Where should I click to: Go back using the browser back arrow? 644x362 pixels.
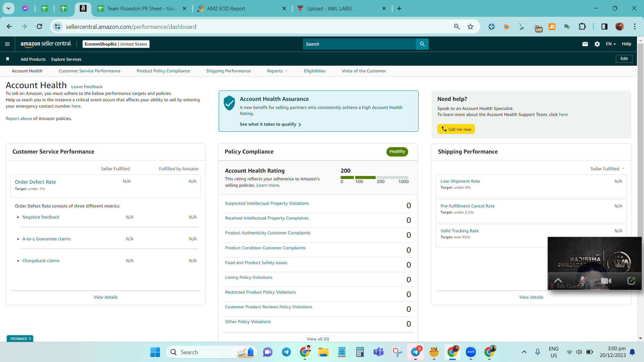[x=9, y=26]
